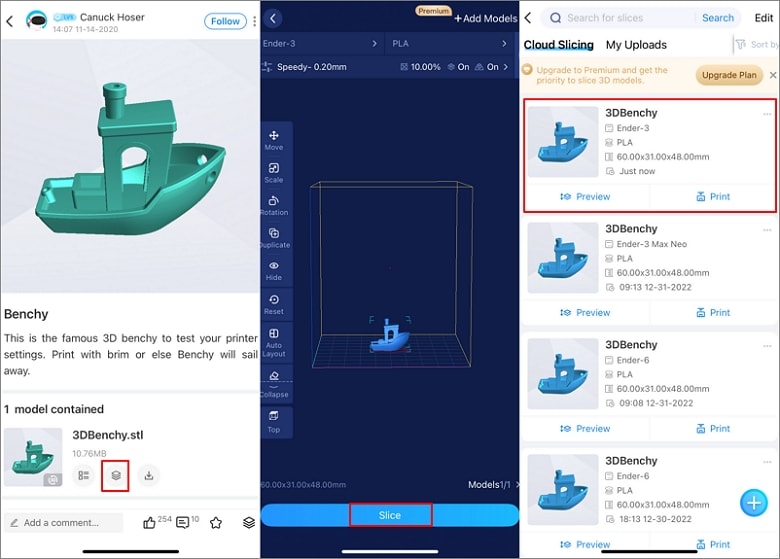Screen dimensions: 780x559
Task: Follow Canuck Hoser
Action: tap(225, 21)
